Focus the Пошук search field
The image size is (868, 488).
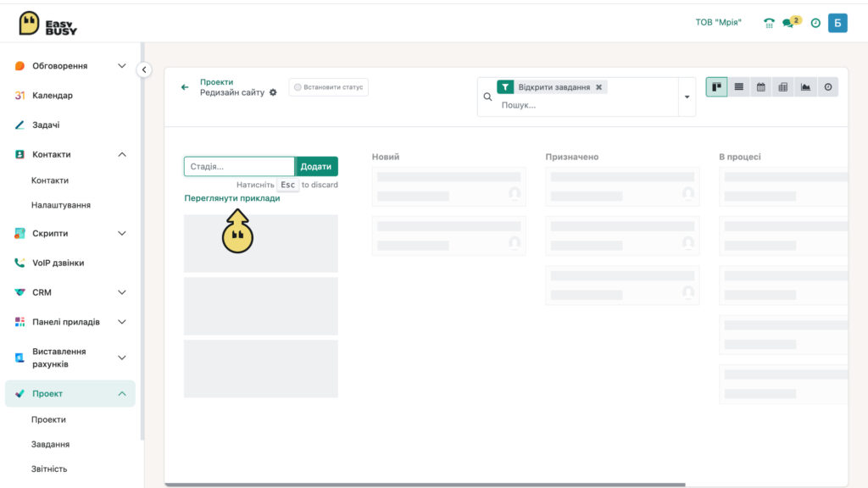(x=587, y=105)
